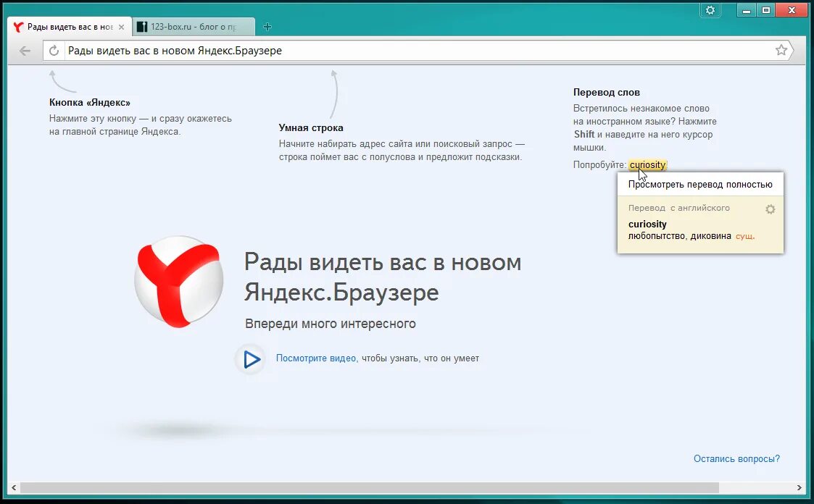Click the large Yandex browser logo

[x=179, y=282]
